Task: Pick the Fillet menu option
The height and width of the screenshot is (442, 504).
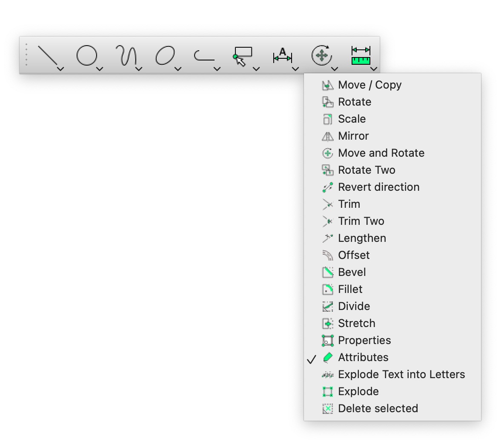Action: click(350, 289)
